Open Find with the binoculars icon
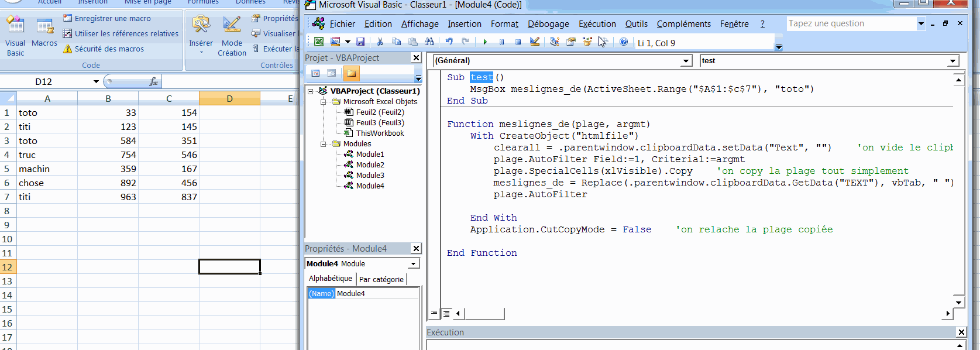The width and height of the screenshot is (980, 350). [x=429, y=42]
